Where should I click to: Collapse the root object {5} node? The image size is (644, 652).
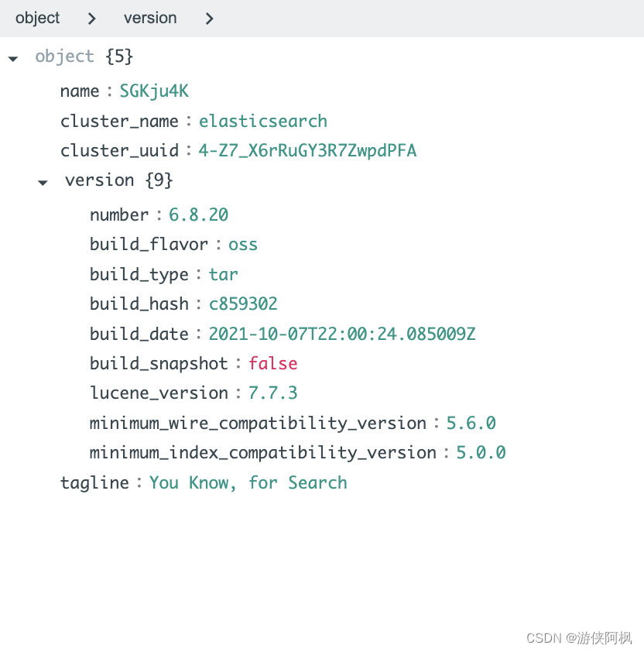[x=13, y=59]
